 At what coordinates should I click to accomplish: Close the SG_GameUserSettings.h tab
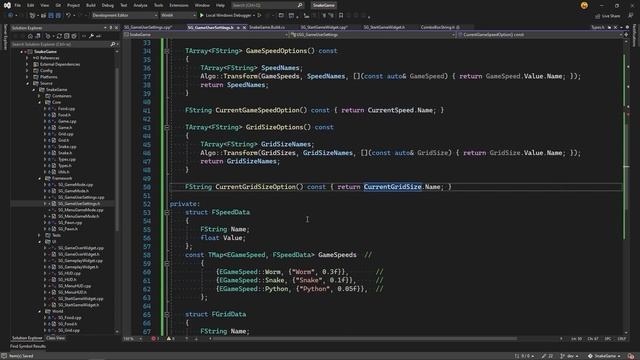(244, 27)
